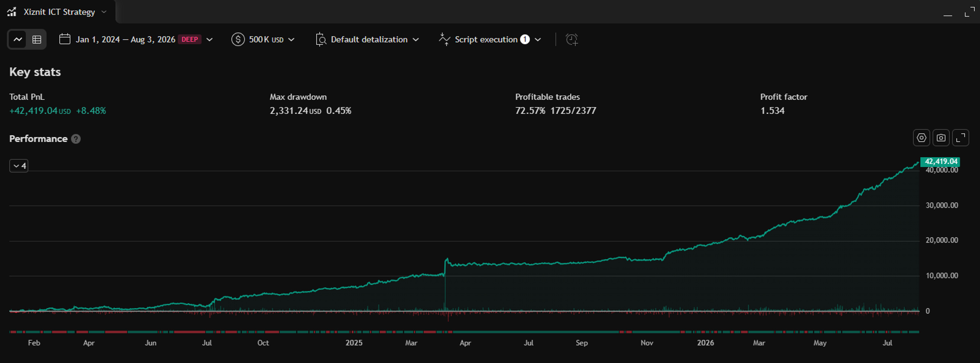Click the Performance section heading

[38, 139]
